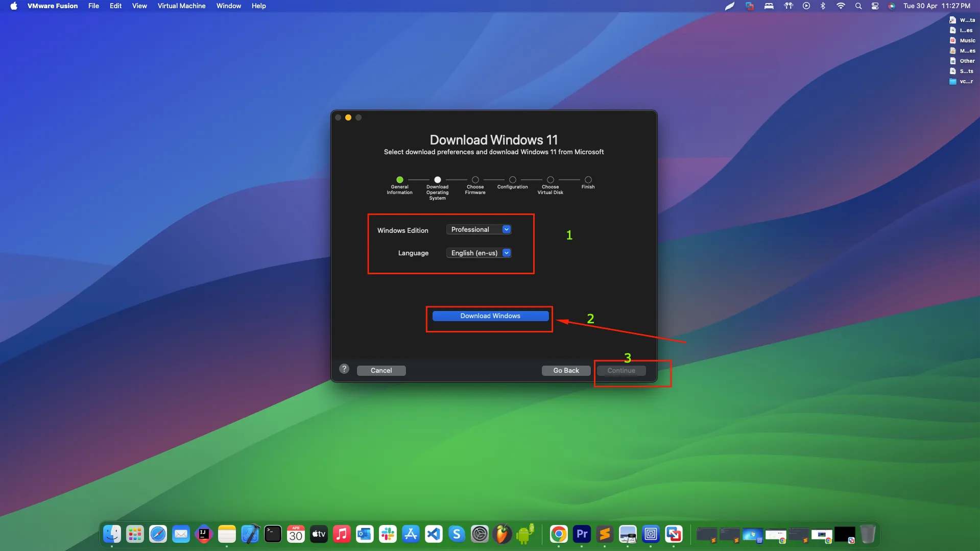Image resolution: width=980 pixels, height=551 pixels.
Task: Open the Edit menu
Action: [115, 6]
